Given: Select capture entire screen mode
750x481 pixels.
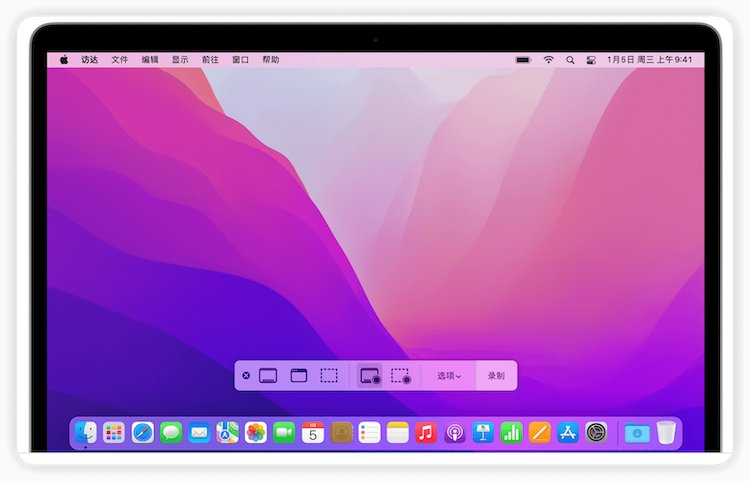Looking at the screenshot, I should [267, 376].
